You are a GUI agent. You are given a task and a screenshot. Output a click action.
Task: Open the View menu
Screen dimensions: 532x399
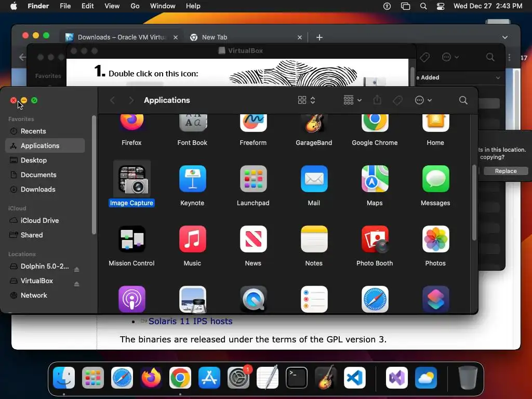coord(112,6)
